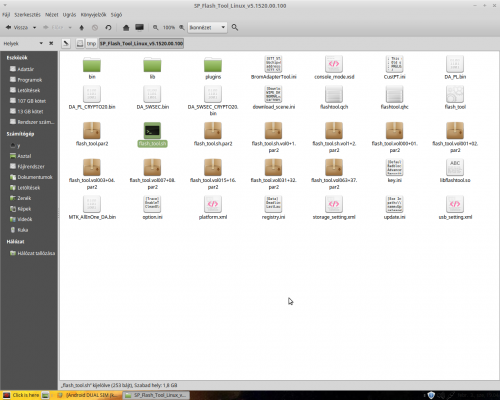Screen dimensions: 500x400
Task: Select the disk root button in path bar
Action: pyautogui.click(x=80, y=43)
